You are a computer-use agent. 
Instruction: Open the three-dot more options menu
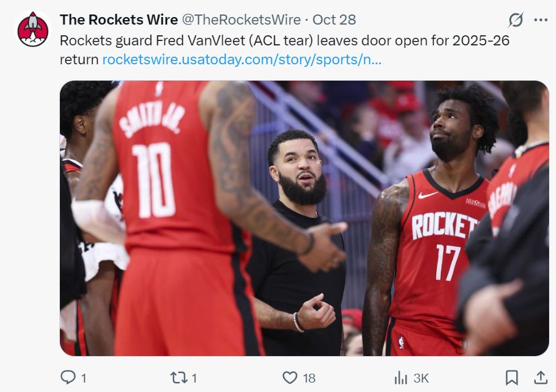(541, 20)
